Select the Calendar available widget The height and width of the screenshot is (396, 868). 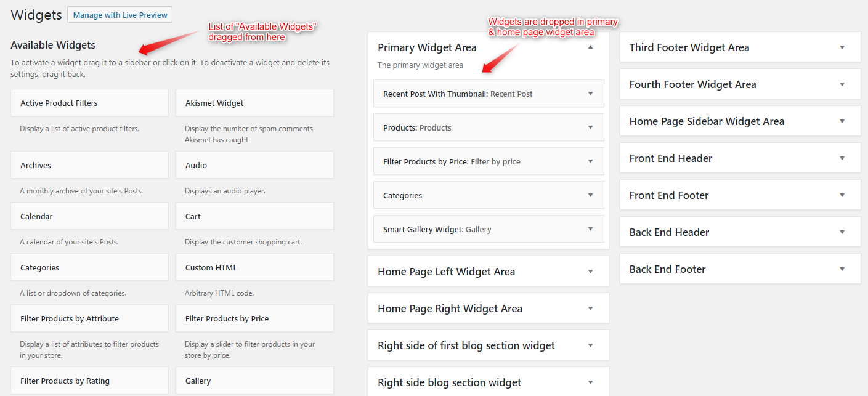pos(89,216)
